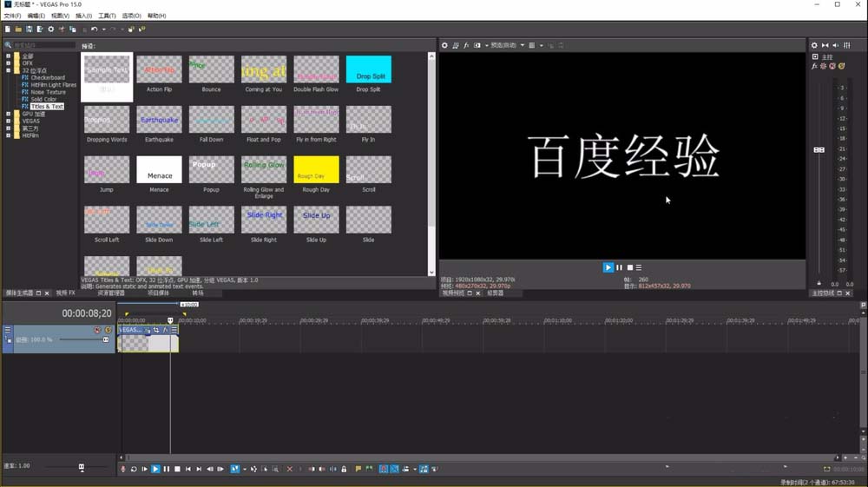Toggle dim output speaker icon in master bus
This screenshot has width=868, height=487.
[836, 45]
